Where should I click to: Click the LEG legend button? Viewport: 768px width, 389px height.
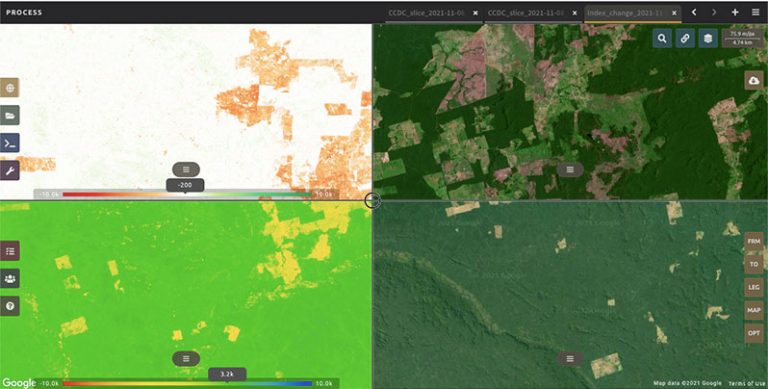(x=754, y=287)
